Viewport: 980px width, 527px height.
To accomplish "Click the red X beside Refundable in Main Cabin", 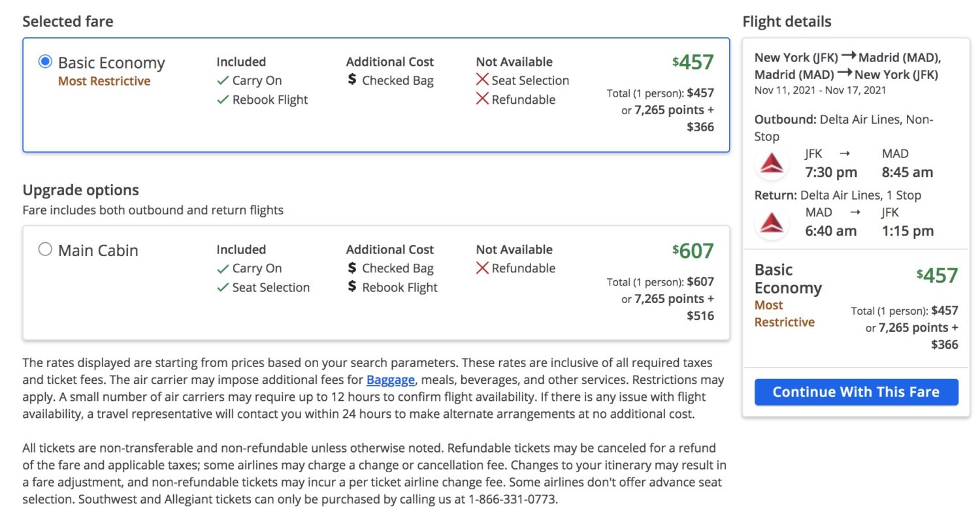I will point(482,268).
